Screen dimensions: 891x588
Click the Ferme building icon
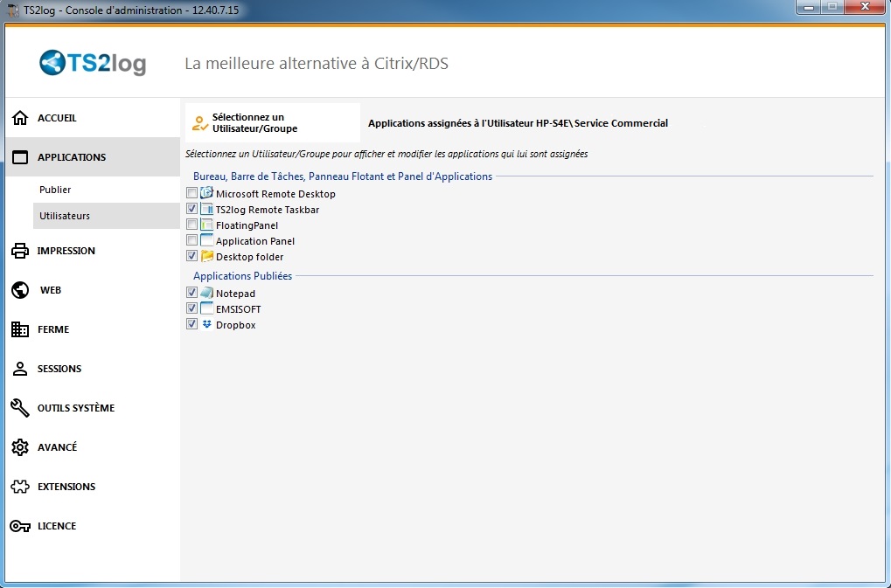(x=20, y=329)
